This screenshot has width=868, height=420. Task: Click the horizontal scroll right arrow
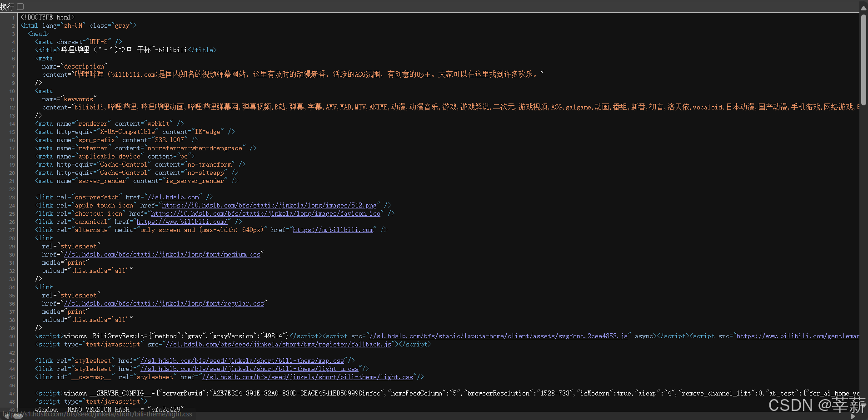pos(853,416)
